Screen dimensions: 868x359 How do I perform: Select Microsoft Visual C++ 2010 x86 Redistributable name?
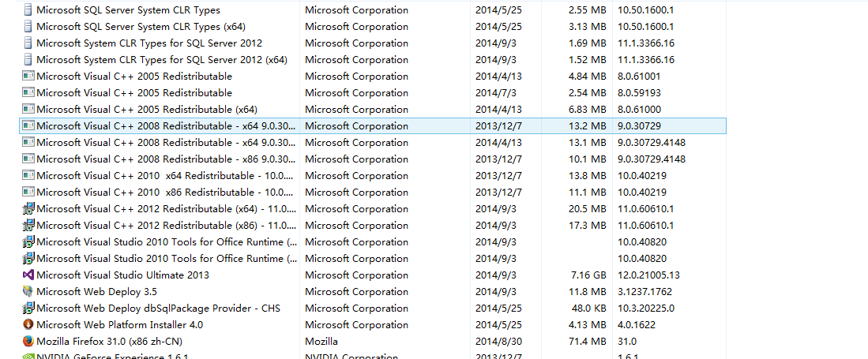166,193
